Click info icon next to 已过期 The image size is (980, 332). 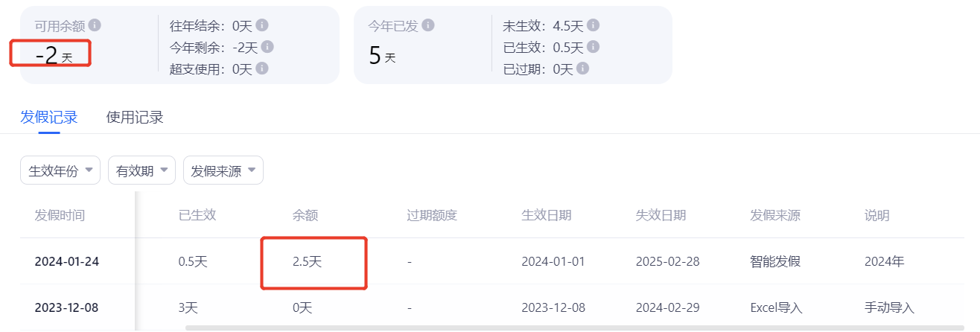[x=583, y=68]
